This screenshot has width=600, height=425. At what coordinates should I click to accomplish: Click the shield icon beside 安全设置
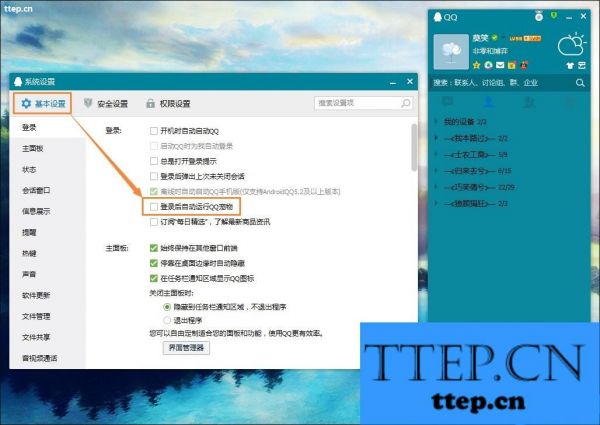88,103
